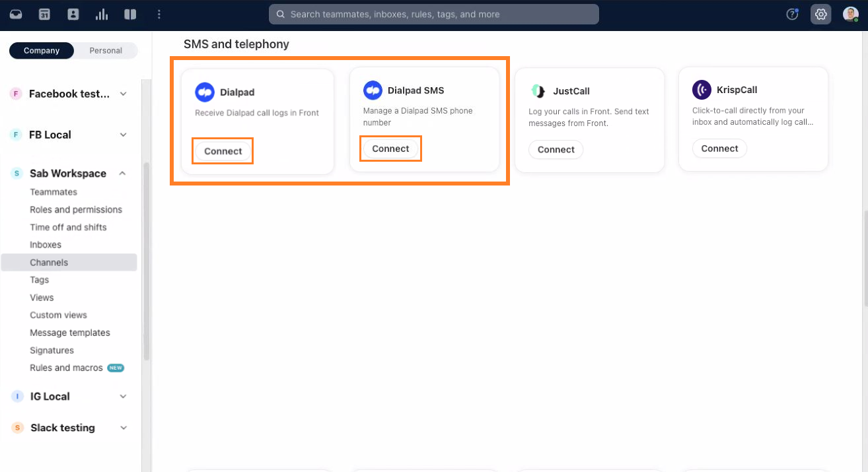Viewport: 868px width, 472px height.
Task: Open Message templates settings
Action: coord(69,333)
